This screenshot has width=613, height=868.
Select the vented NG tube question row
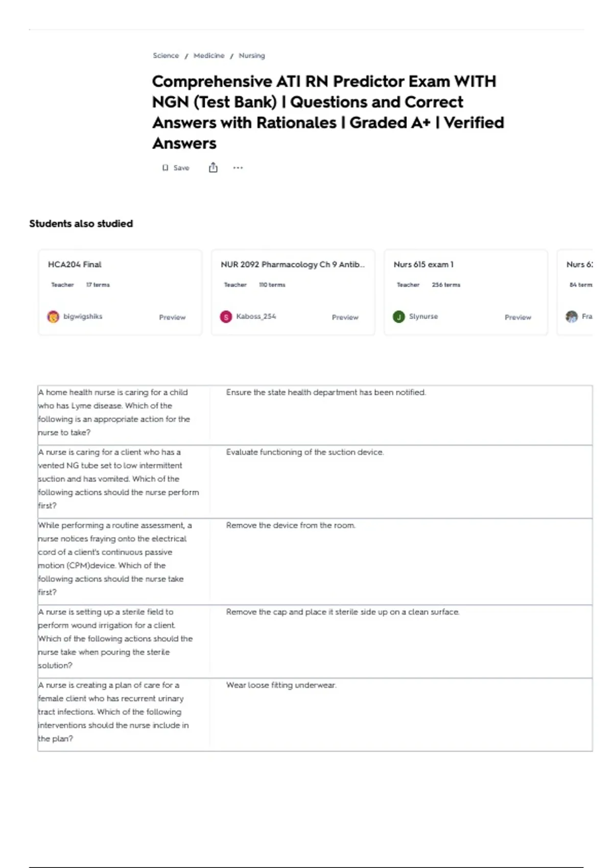(315, 481)
